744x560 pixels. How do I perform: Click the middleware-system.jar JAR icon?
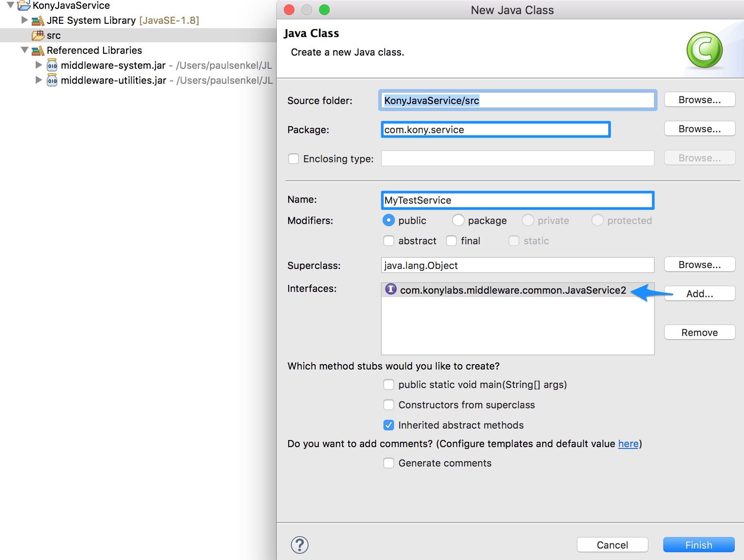point(52,65)
